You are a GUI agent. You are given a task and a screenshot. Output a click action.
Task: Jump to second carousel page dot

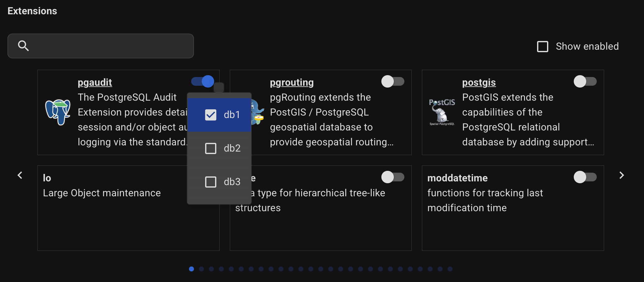pos(201,269)
